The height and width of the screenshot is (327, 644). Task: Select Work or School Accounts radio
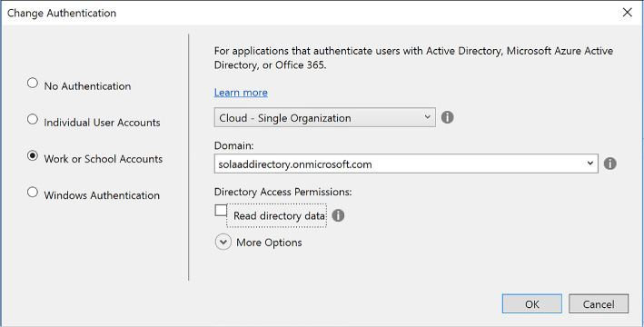click(33, 156)
